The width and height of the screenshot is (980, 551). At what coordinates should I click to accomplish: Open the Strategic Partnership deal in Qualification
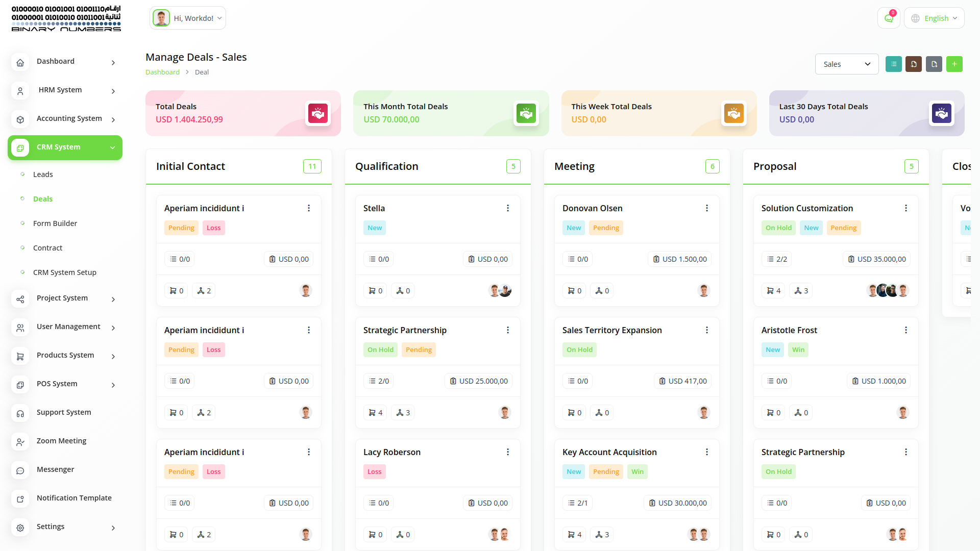coord(405,330)
